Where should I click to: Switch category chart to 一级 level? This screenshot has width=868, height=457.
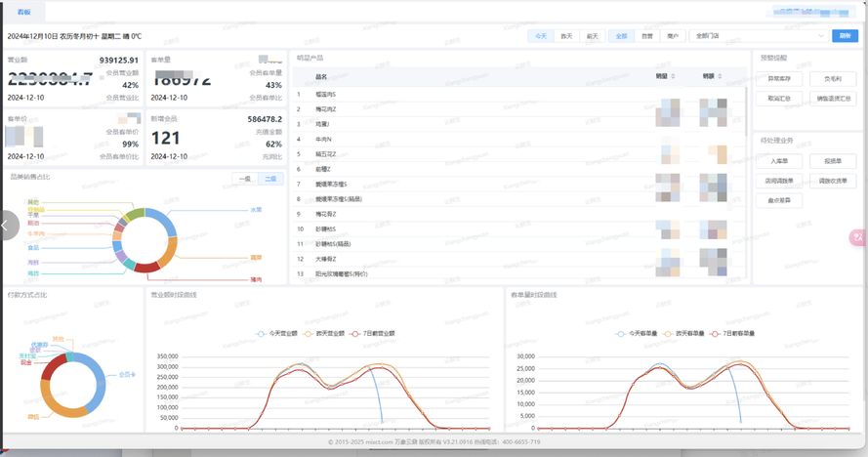point(245,179)
